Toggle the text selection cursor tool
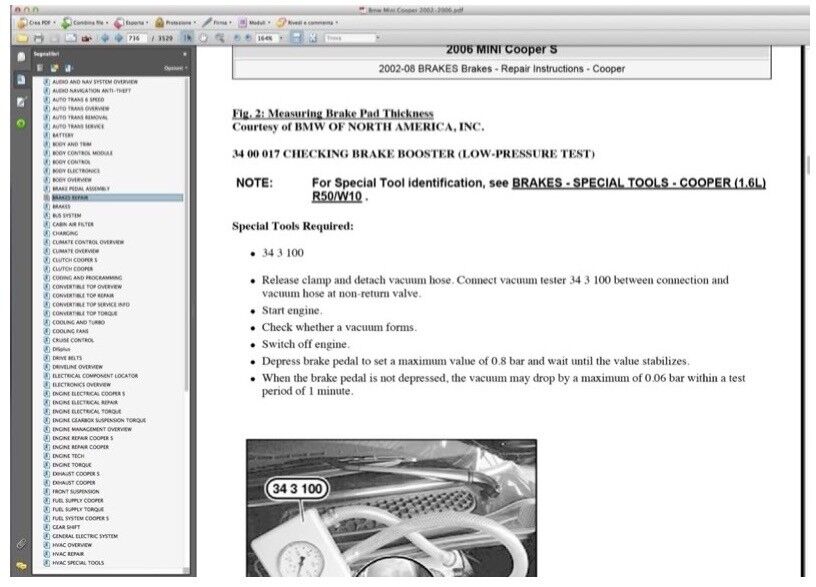 click(x=188, y=38)
